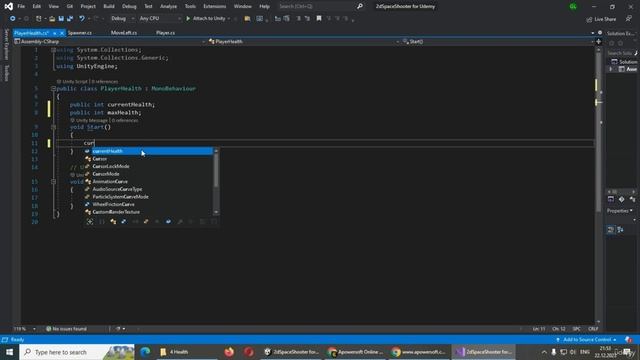Click the autocomplete list down arrow
The height and width of the screenshot is (360, 640).
pos(216,212)
